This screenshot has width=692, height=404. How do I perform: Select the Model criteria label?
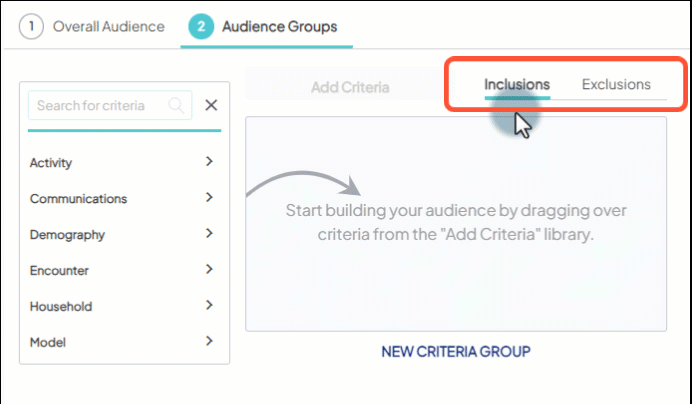click(48, 342)
